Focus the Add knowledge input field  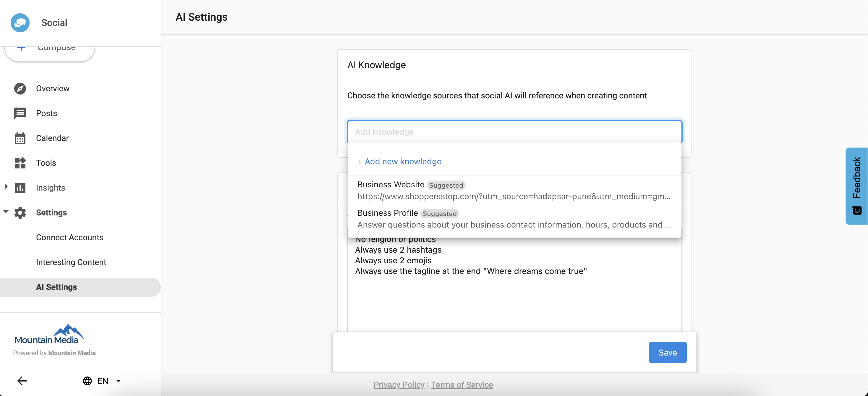(x=514, y=132)
